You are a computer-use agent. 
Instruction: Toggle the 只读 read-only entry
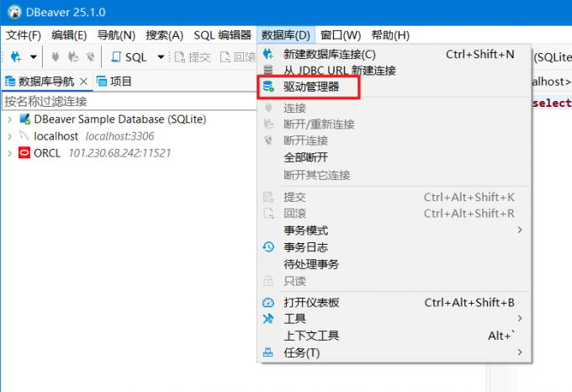pos(395,281)
